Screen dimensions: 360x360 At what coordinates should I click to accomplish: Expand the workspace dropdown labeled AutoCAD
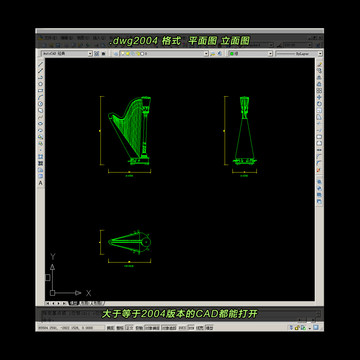pos(67,53)
